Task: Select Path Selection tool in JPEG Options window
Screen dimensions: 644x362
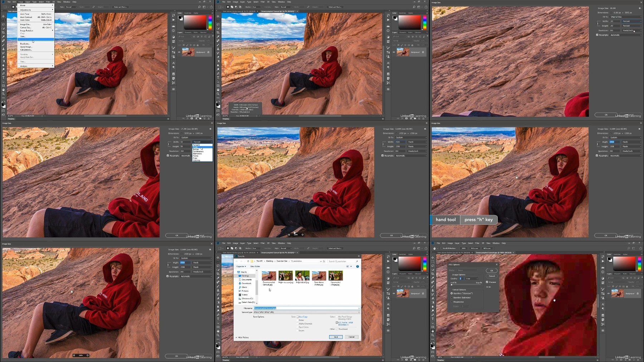Action: 433,323
